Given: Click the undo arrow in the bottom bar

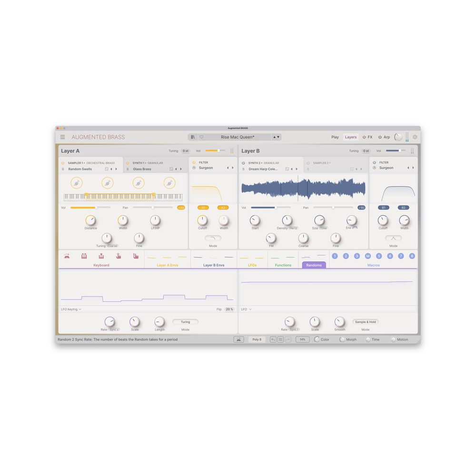Looking at the screenshot, I should click(274, 339).
